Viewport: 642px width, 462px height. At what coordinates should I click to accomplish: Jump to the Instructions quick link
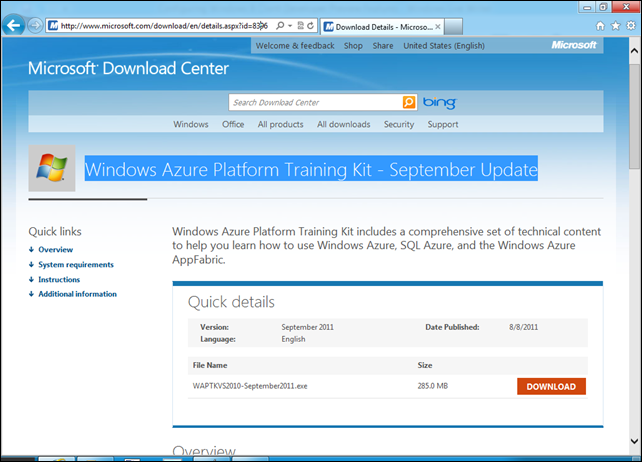pos(59,279)
